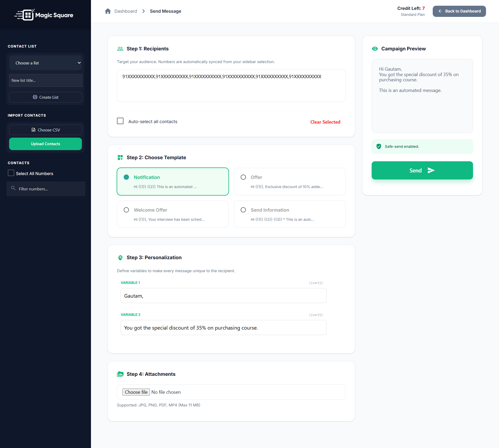Click the Notification template preview text
Viewport: 499px width, 448px height.
pyautogui.click(x=165, y=187)
